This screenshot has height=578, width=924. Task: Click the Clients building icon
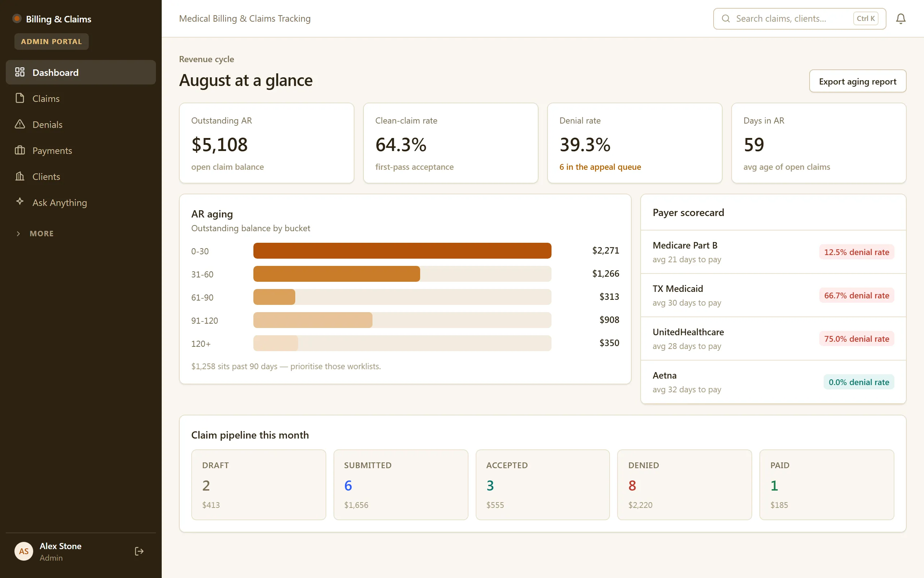click(20, 176)
